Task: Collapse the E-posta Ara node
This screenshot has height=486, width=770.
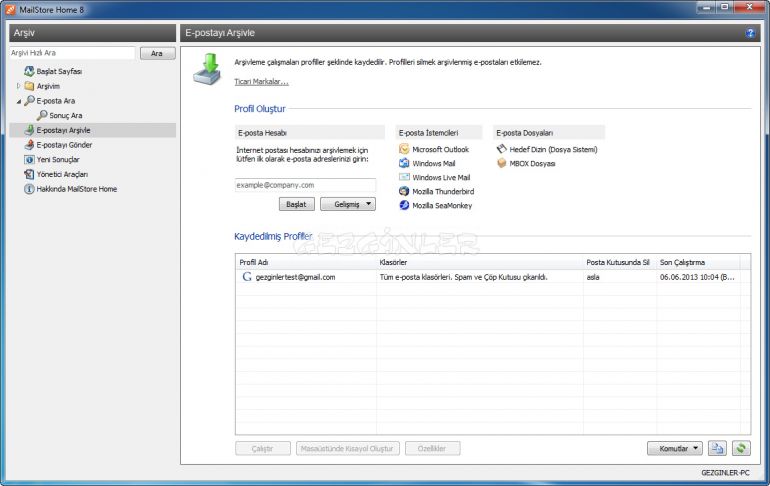Action: (18, 102)
